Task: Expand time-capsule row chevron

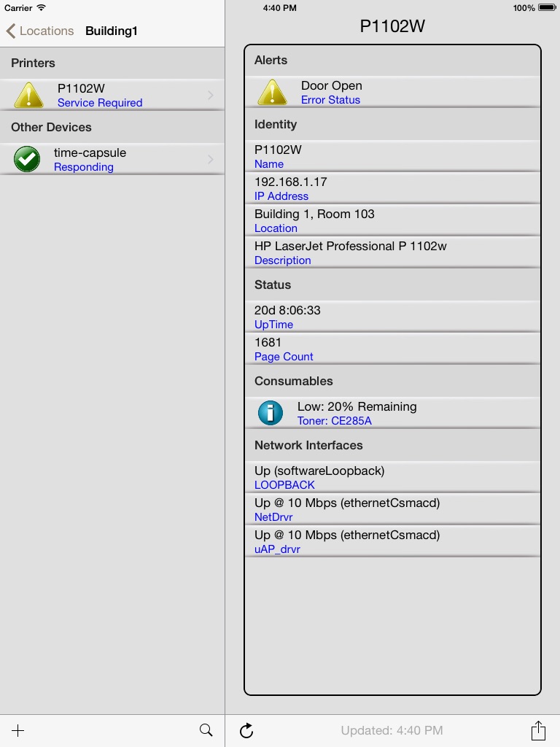Action: (211, 159)
